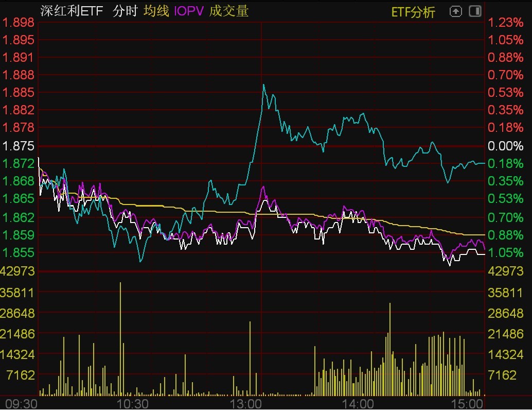Click the 1.898 top price label

tap(18, 23)
